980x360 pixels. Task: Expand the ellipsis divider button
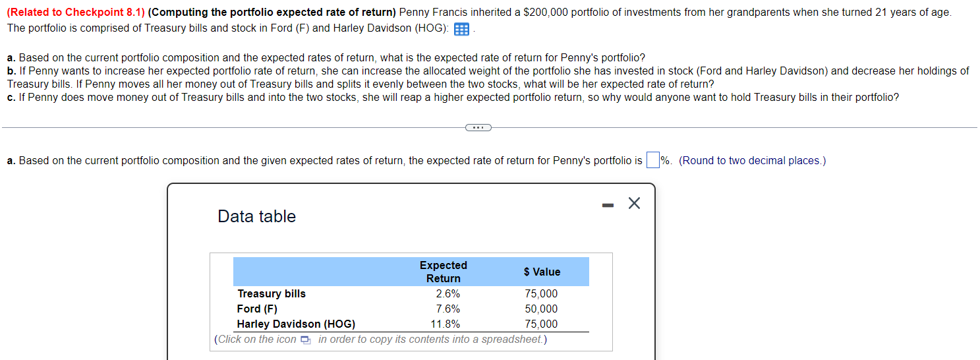(478, 127)
